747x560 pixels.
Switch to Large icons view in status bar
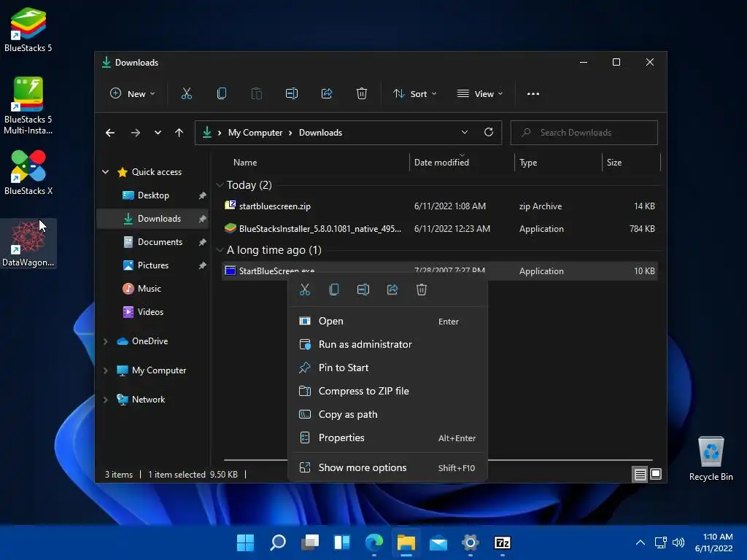coord(656,474)
